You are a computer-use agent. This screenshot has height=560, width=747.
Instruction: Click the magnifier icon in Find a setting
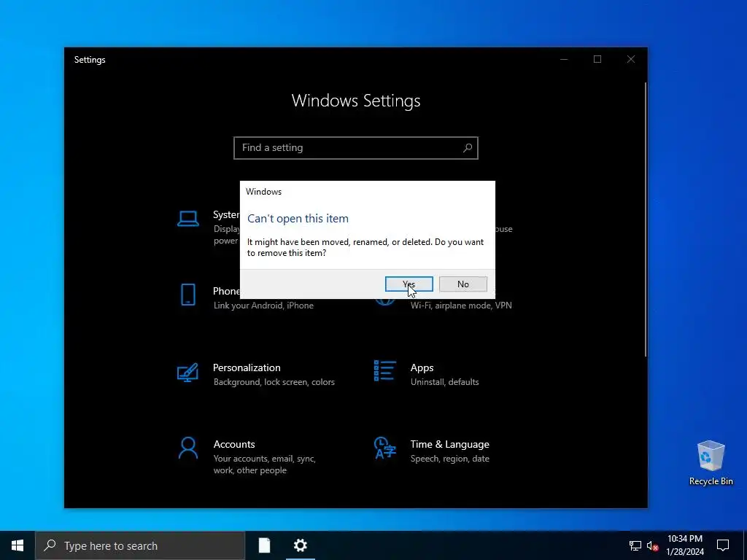point(468,147)
